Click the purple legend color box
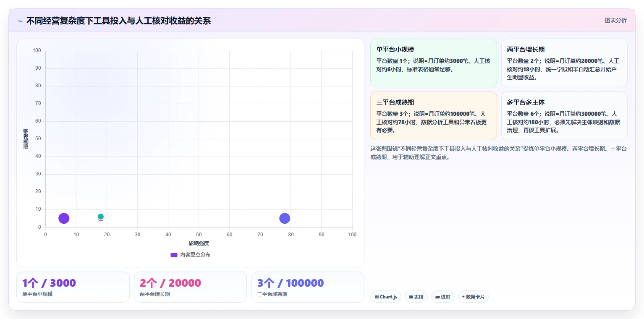 tap(174, 255)
